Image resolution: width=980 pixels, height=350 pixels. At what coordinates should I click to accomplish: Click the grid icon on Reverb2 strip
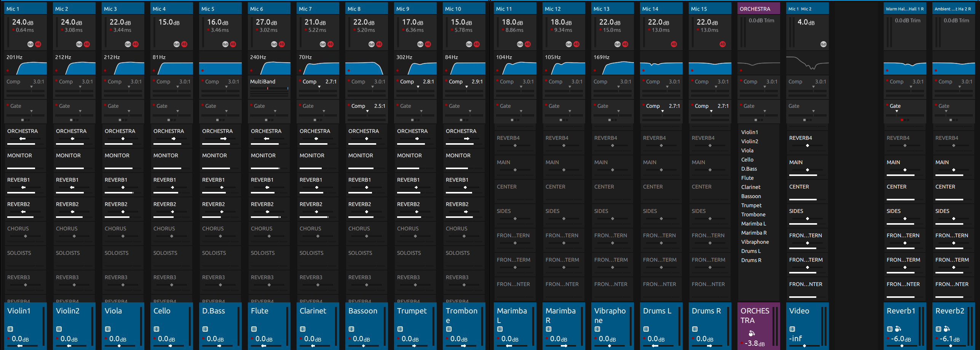pos(939,329)
